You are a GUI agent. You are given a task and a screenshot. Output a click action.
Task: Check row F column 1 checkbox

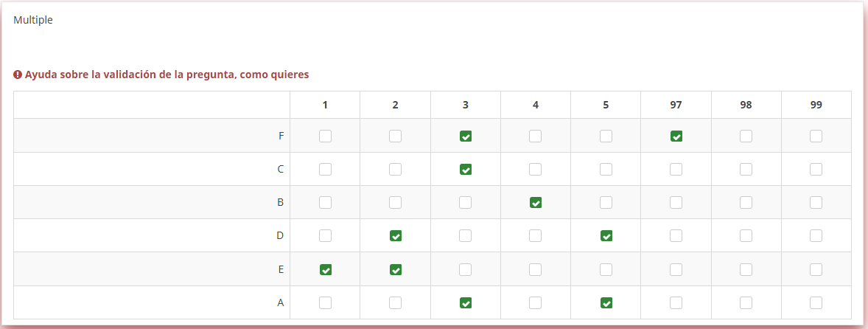pos(325,136)
